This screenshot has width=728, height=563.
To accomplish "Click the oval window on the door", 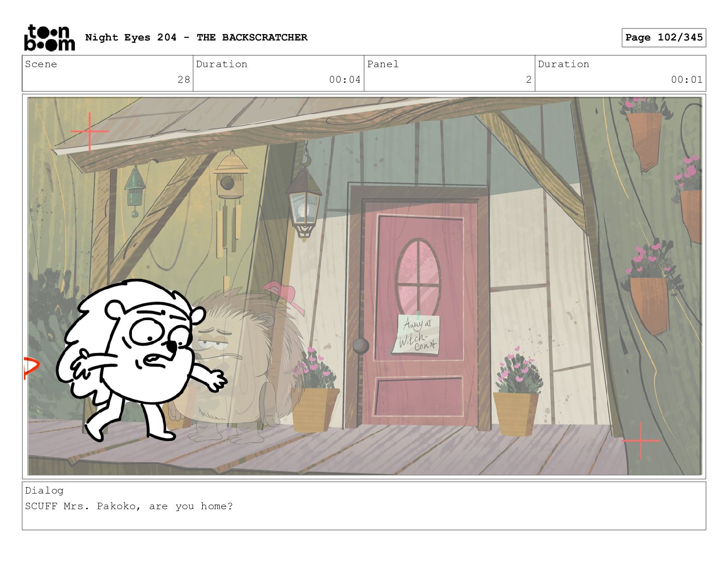I will pyautogui.click(x=418, y=276).
